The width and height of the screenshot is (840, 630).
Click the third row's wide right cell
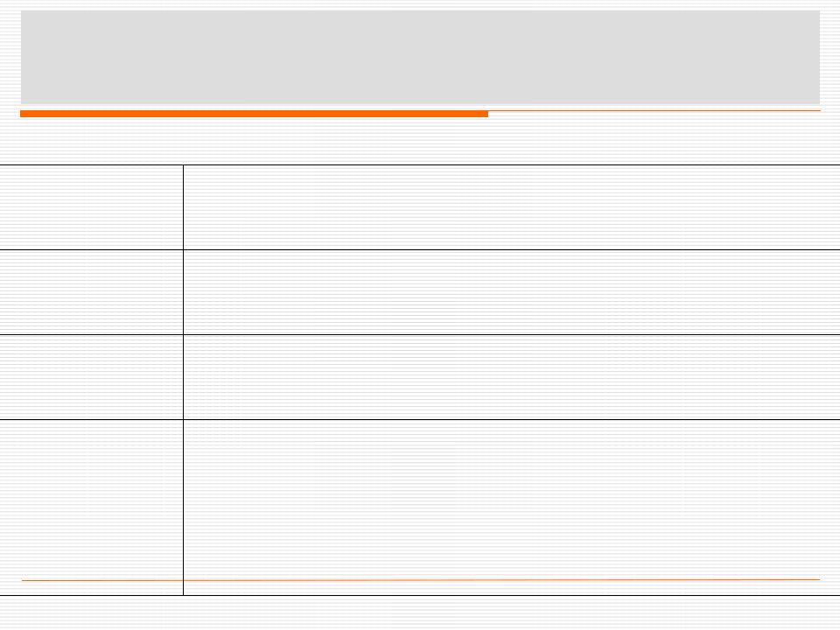512,377
